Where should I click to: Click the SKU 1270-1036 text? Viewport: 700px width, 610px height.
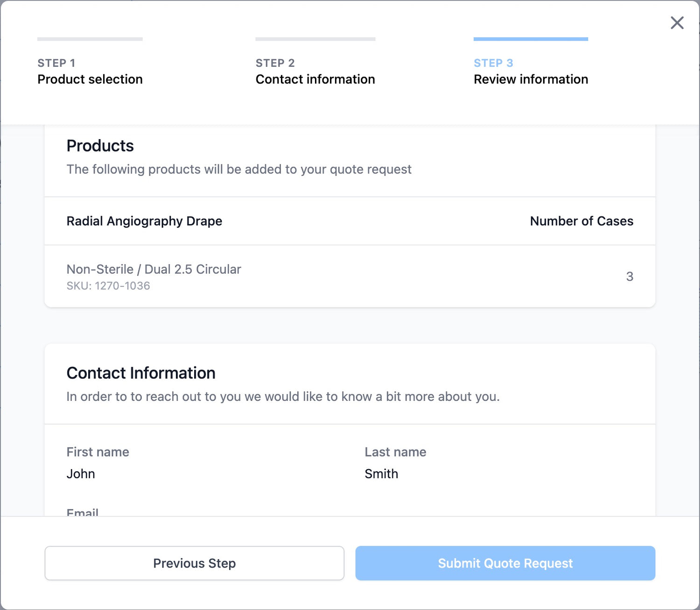(108, 286)
